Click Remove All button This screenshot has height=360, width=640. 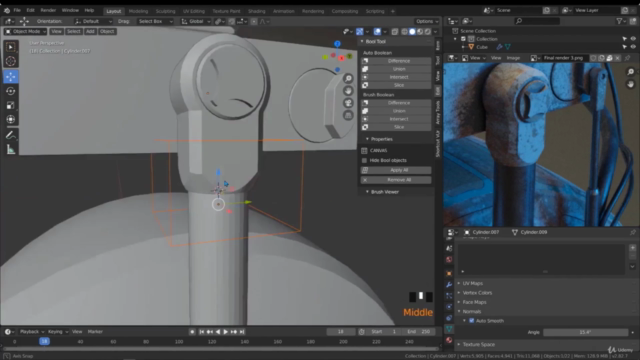pos(396,180)
